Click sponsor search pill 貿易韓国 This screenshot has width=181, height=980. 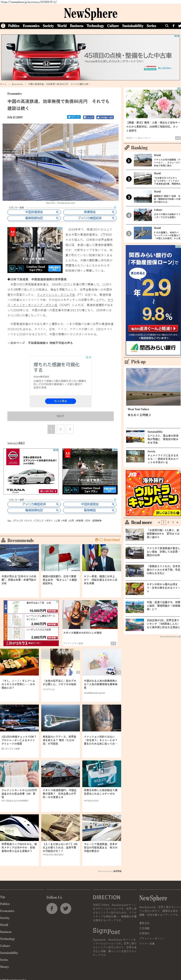coord(89,510)
